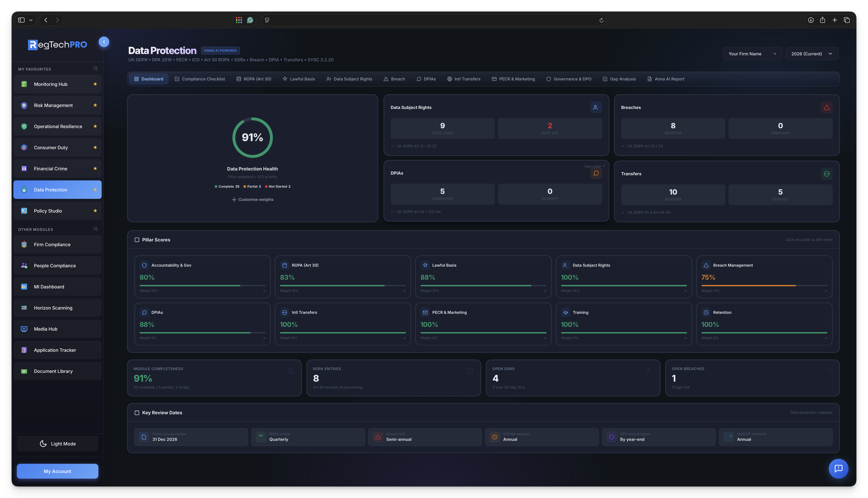Open the 2026 (Current) year dropdown

click(x=812, y=54)
